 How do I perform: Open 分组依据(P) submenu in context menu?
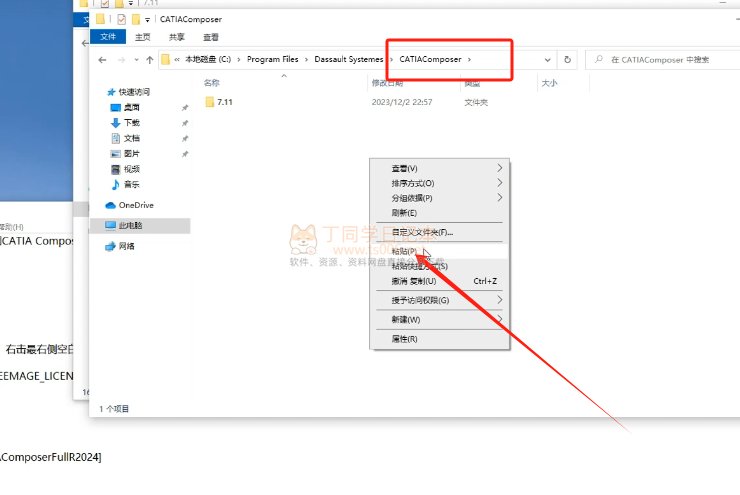click(439, 198)
